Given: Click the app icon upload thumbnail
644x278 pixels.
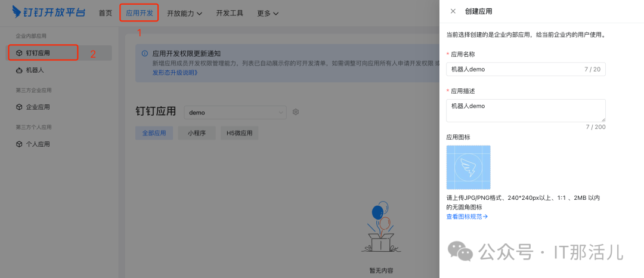Looking at the screenshot, I should click(468, 167).
